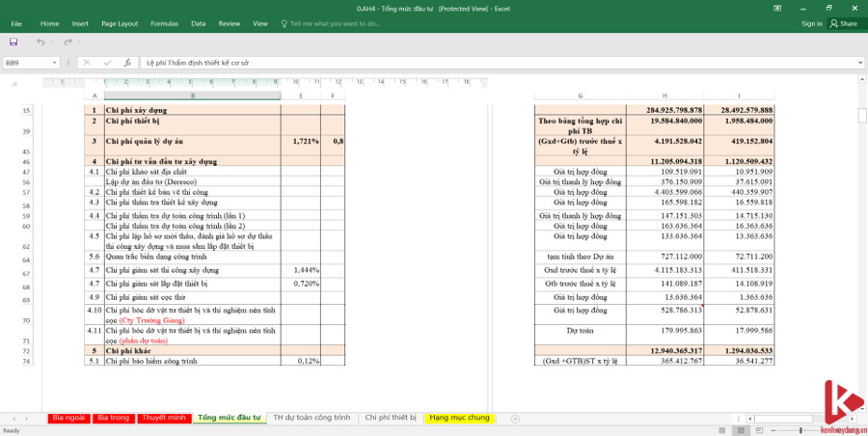
Task: Click the 'Tell me what you want to do' box
Action: [334, 23]
